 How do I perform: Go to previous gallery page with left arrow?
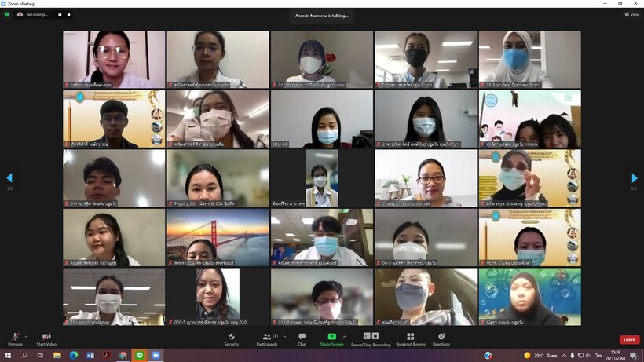(9, 178)
